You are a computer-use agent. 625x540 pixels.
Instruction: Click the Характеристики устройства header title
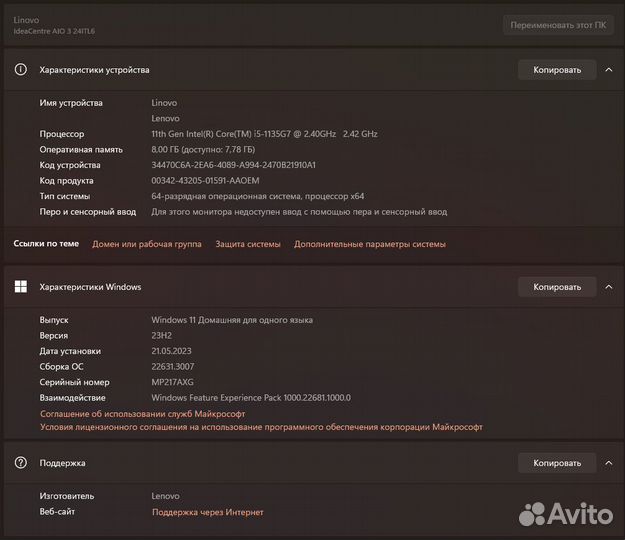pos(94,70)
